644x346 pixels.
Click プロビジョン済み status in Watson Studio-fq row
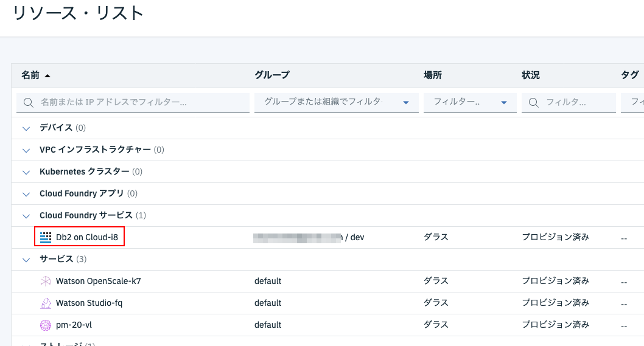[x=556, y=303]
